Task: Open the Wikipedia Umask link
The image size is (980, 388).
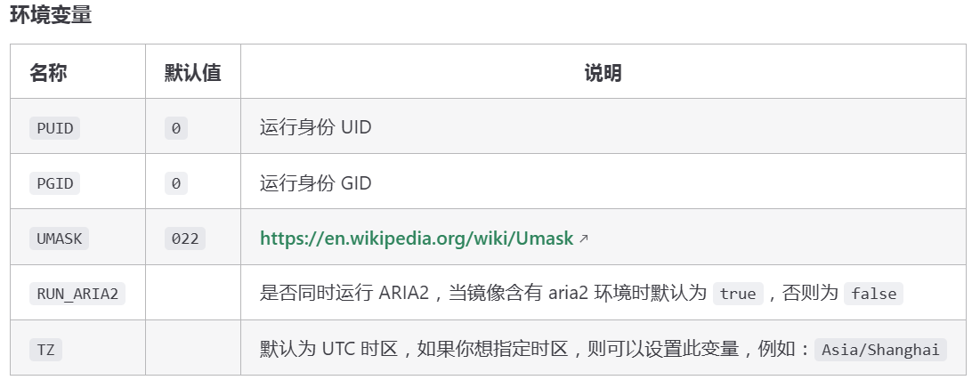Action: 417,238
